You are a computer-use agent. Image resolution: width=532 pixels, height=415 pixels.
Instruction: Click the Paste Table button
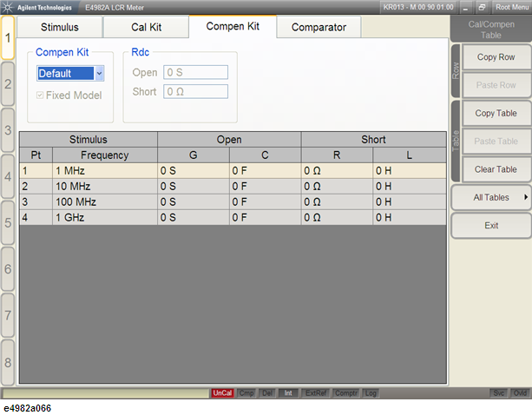496,142
